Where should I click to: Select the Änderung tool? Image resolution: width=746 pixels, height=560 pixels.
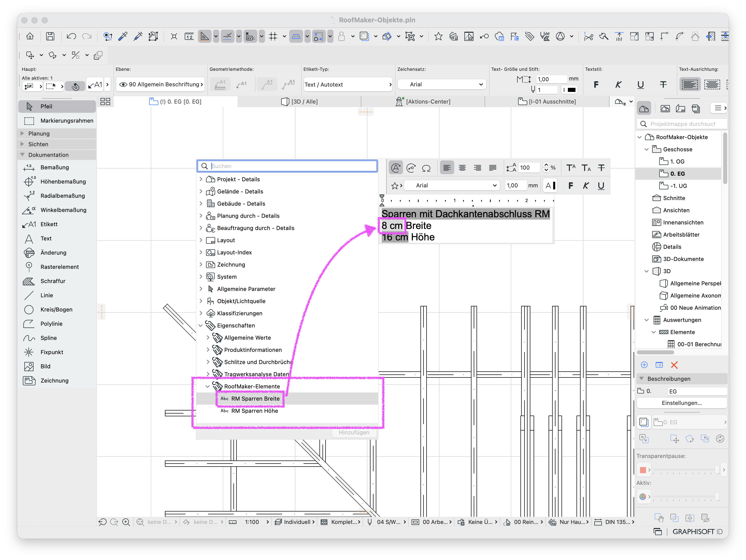tap(57, 253)
